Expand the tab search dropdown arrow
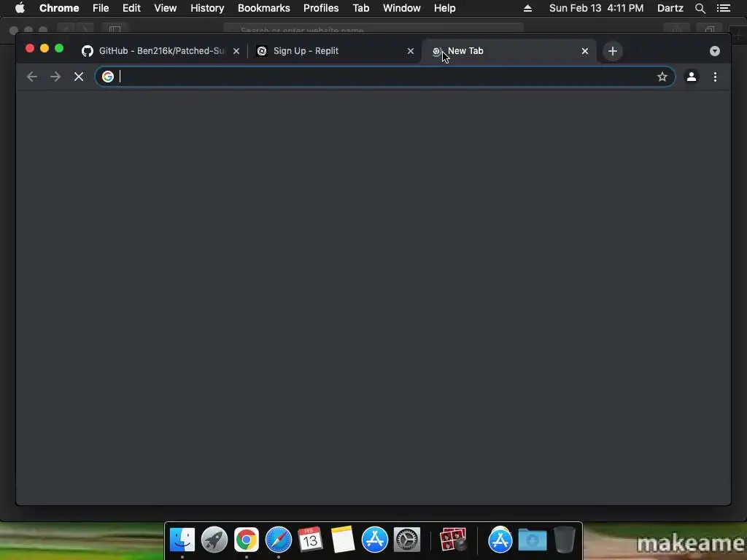Image resolution: width=747 pixels, height=560 pixels. 715,51
